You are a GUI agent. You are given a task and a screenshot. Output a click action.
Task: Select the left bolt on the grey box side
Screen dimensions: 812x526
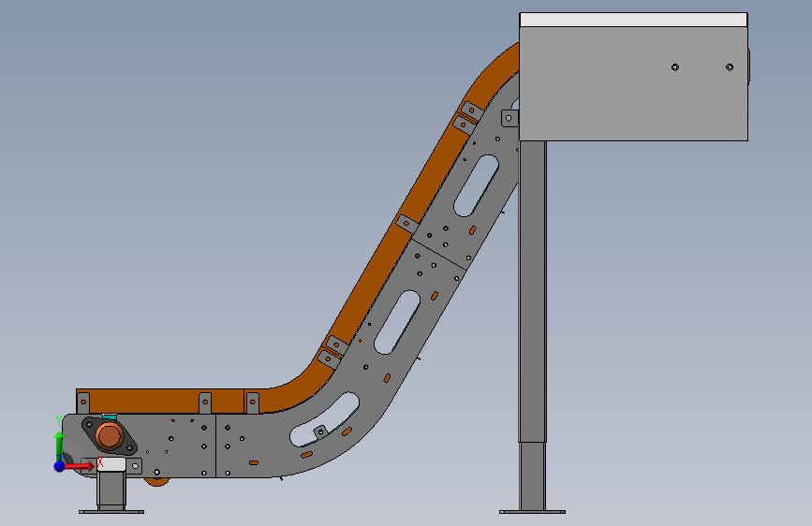(x=674, y=67)
